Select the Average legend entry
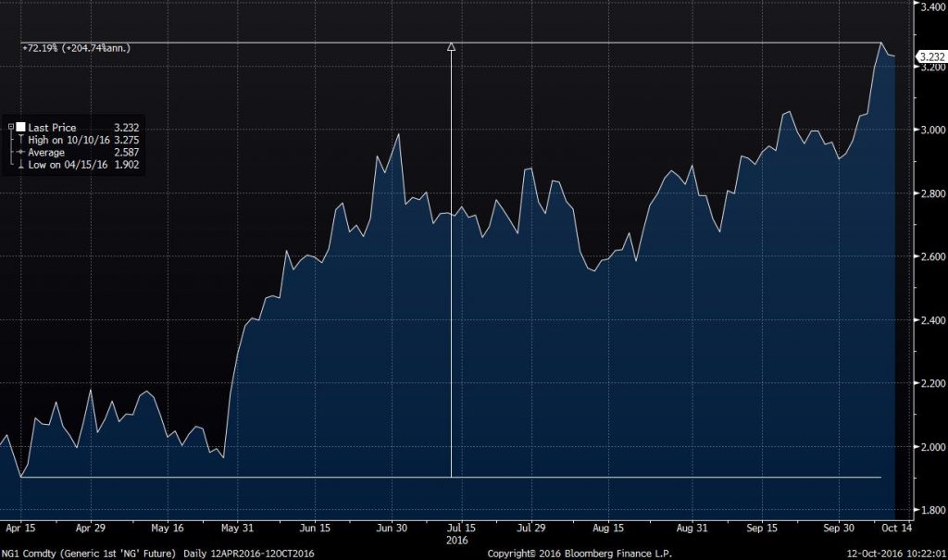Viewport: 948px width, 560px height. pos(46,152)
